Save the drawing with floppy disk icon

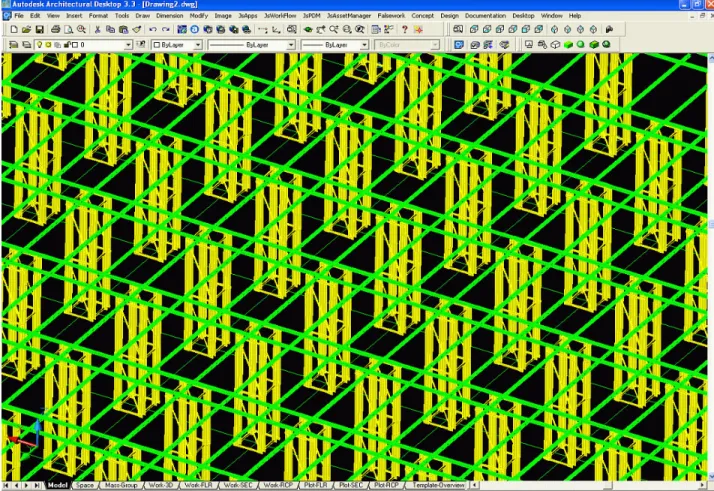tap(40, 30)
